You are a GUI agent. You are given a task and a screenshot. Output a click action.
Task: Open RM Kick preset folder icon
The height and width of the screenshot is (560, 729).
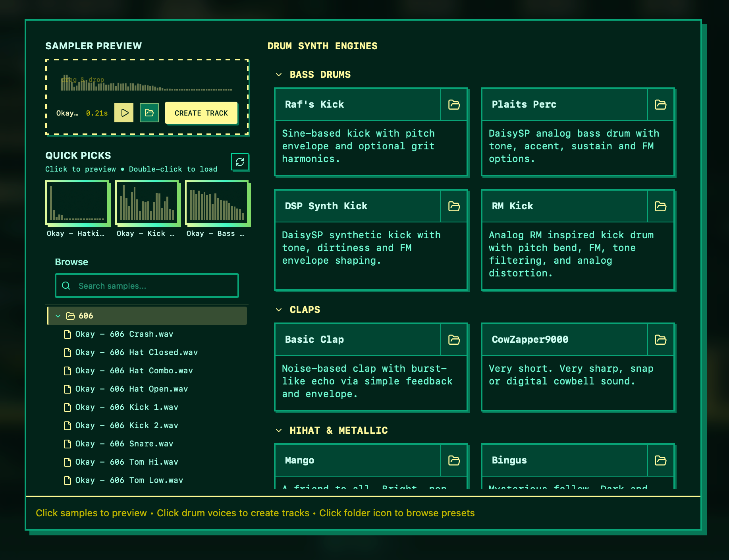point(660,206)
